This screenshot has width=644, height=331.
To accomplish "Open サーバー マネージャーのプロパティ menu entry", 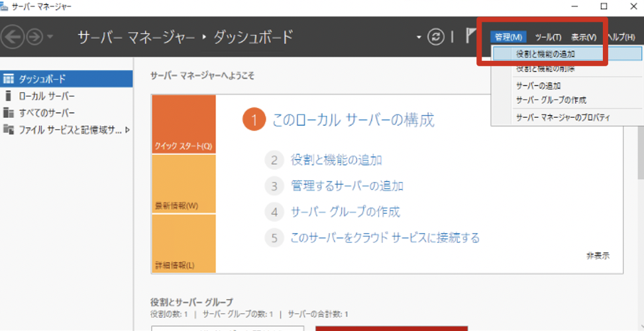I will coord(566,118).
